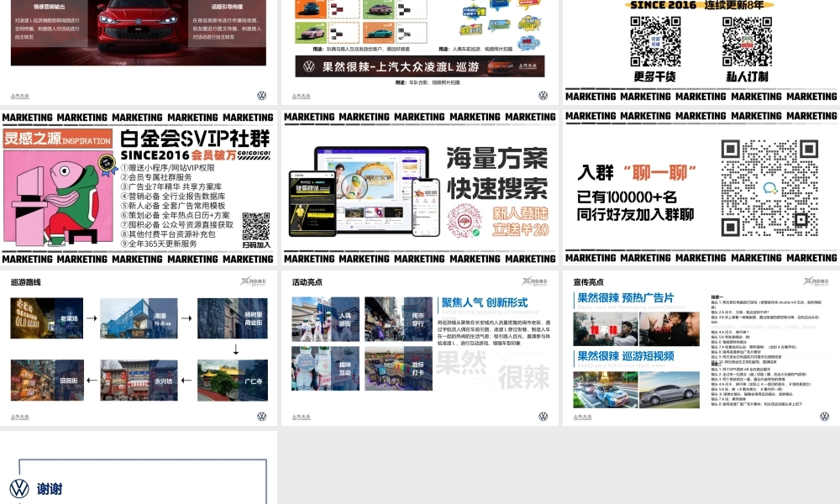Screen dimensions: 840x504
Task: Click the 果然很辣 预热广告片 heading
Action: click(626, 298)
